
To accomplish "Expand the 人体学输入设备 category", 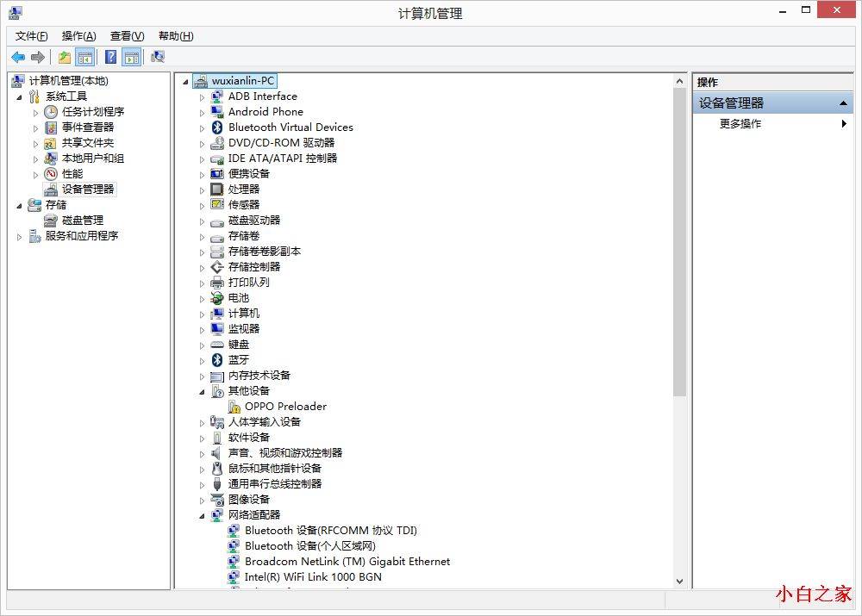I will 202,423.
